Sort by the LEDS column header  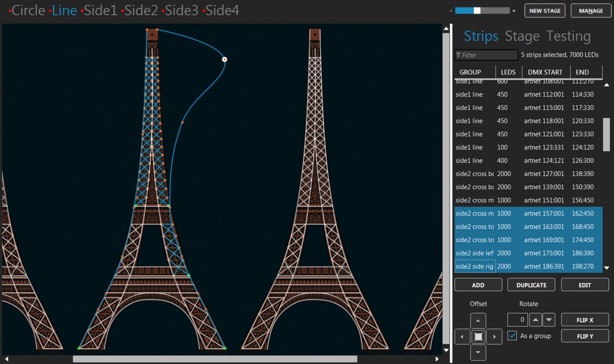click(x=508, y=72)
